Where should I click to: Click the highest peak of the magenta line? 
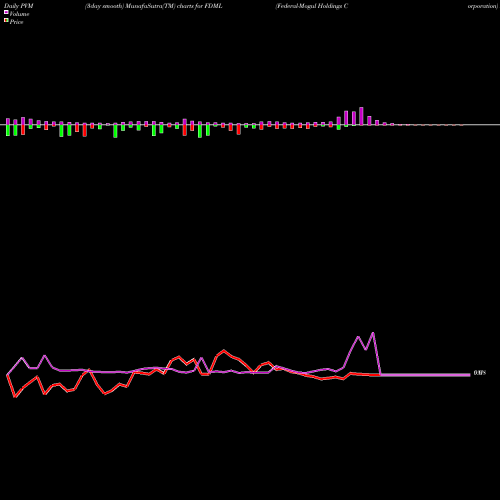pos(373,333)
